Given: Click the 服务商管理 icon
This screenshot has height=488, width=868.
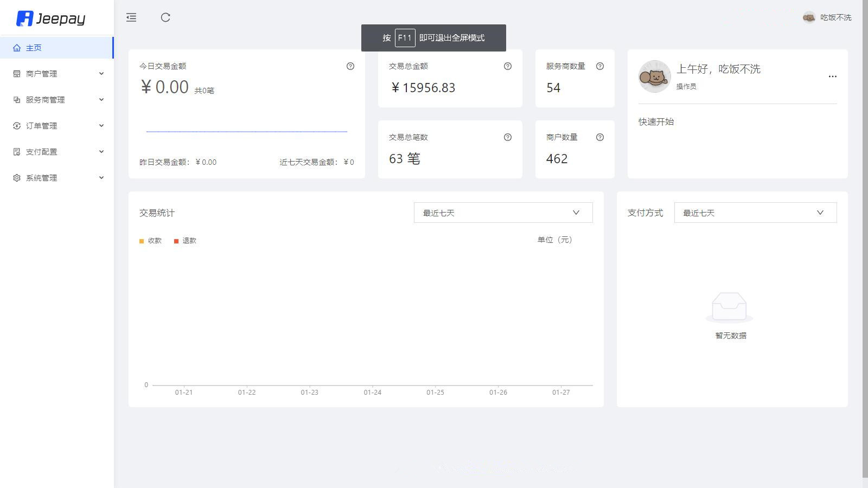Looking at the screenshot, I should (17, 100).
